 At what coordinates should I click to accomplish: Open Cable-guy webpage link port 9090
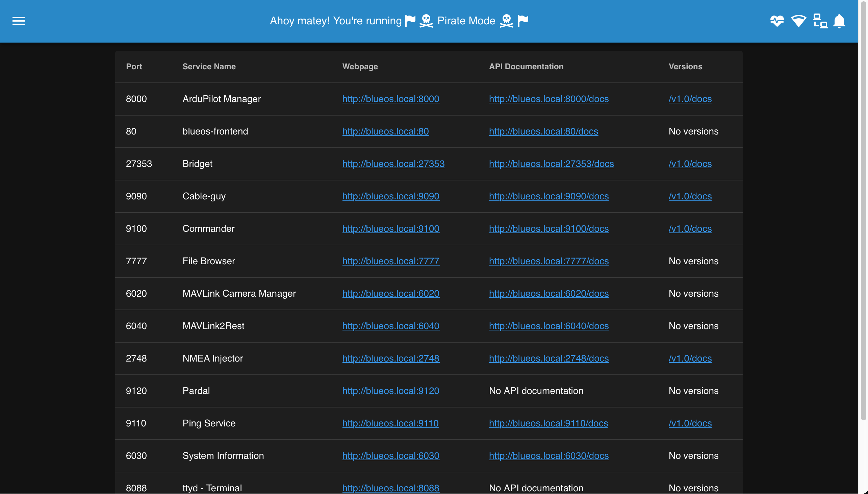(390, 196)
